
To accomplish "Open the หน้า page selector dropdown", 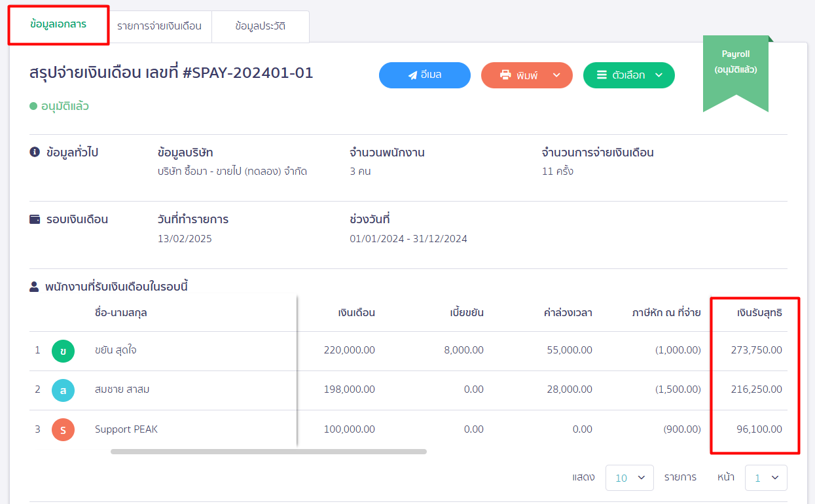I will click(766, 477).
